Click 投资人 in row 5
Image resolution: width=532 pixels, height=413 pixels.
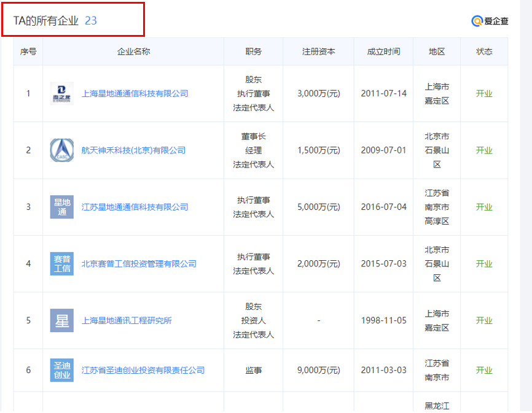pyautogui.click(x=254, y=320)
